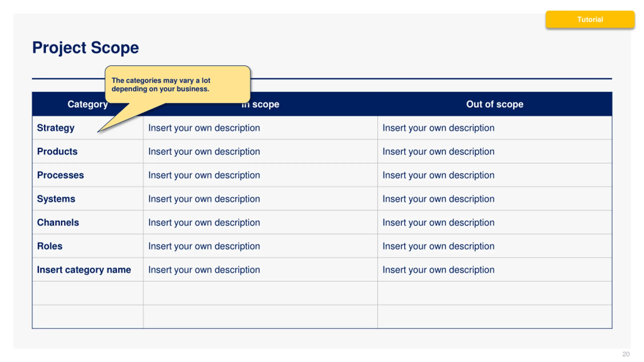Screen dimensions: 644x362
Task: Edit Roles out-of-scope description cell
Action: (x=495, y=246)
